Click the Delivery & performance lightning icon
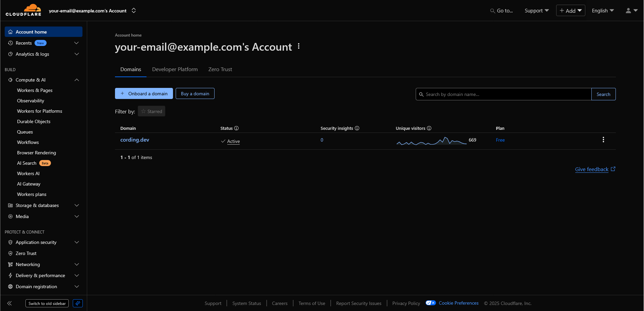 point(10,275)
